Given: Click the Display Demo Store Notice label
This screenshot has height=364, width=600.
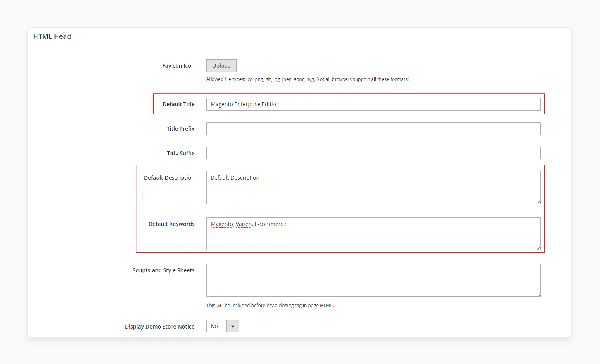Looking at the screenshot, I should tap(160, 326).
